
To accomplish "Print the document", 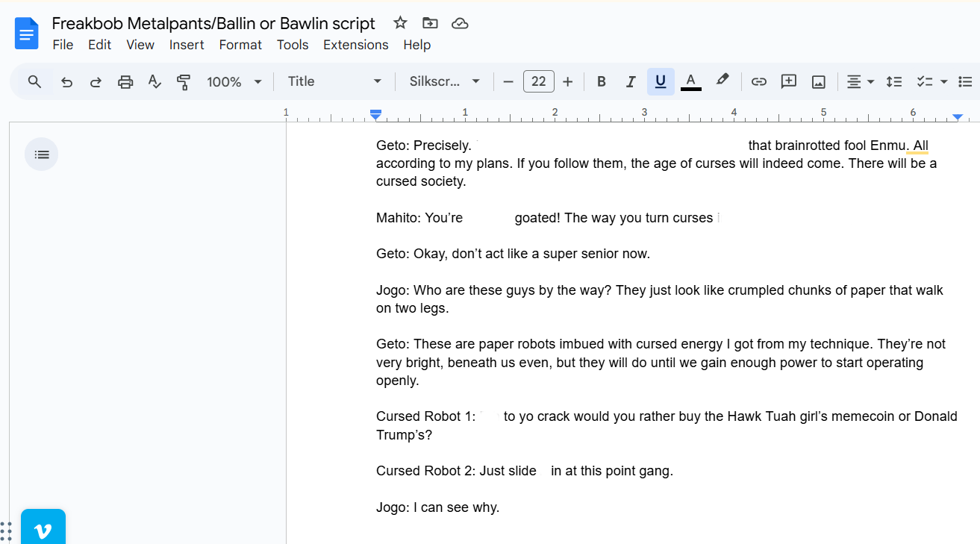I will point(125,82).
